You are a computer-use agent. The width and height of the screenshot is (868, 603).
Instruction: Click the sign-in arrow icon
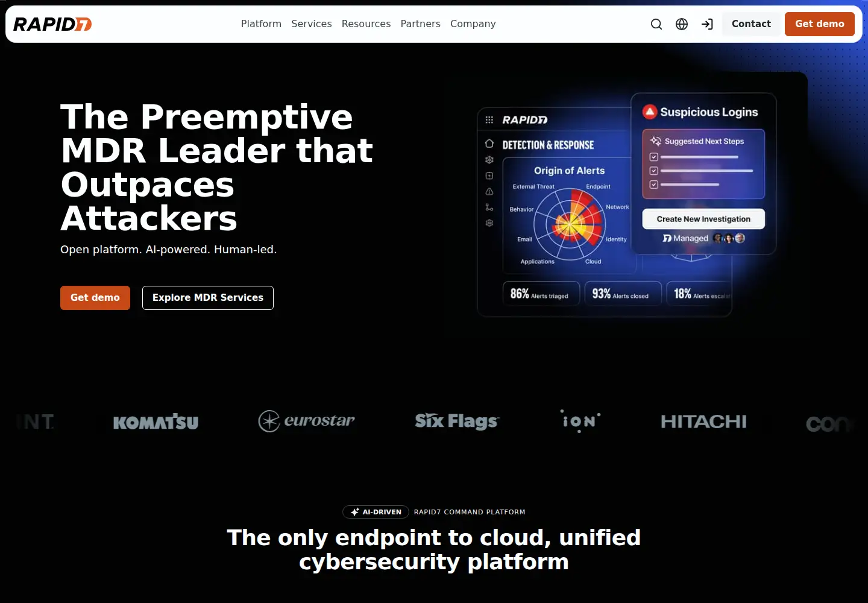click(x=707, y=24)
